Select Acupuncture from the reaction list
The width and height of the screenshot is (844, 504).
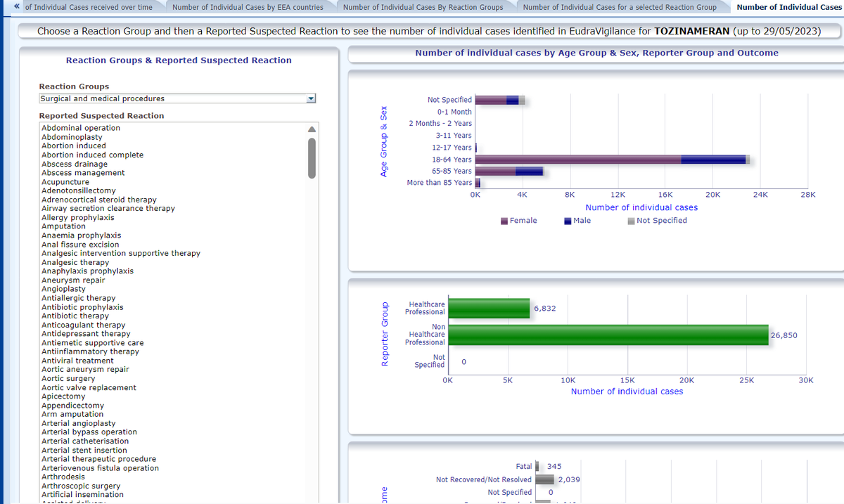(x=65, y=182)
